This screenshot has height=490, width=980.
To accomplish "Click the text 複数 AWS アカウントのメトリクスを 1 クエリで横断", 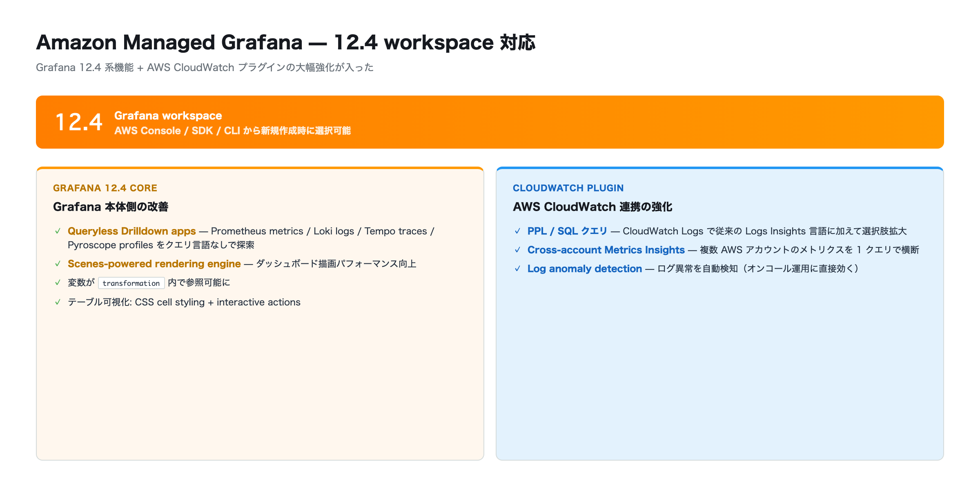I will (x=809, y=250).
